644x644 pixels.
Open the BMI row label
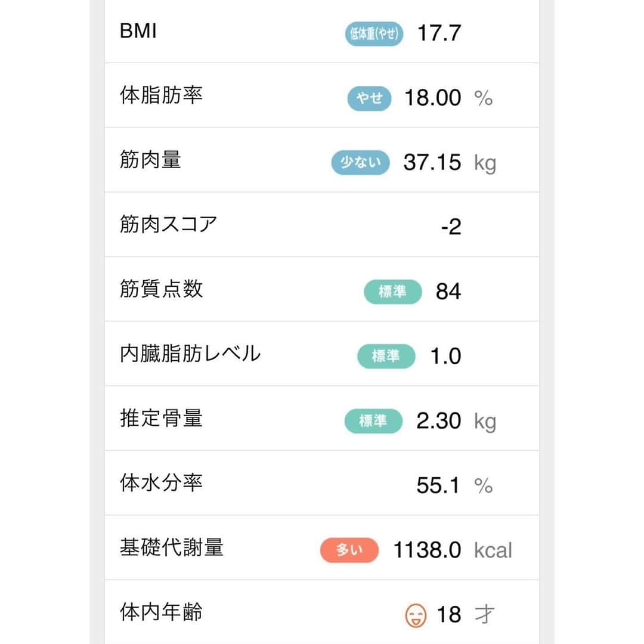[x=138, y=31]
